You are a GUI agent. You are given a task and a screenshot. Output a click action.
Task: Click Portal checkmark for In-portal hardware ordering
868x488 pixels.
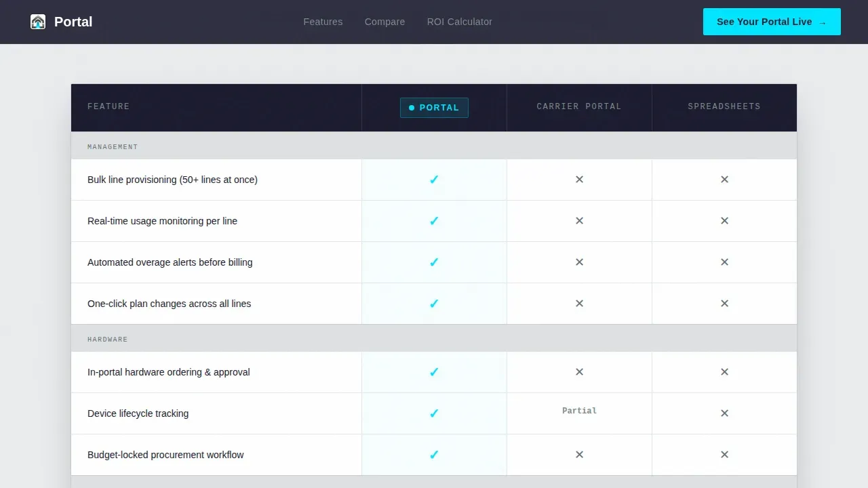434,372
